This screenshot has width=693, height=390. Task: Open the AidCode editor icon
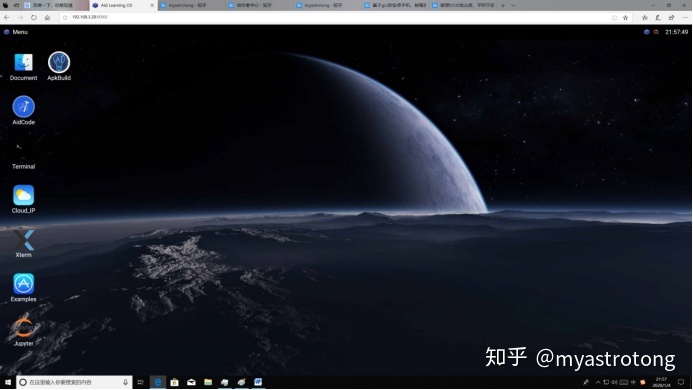tap(23, 111)
